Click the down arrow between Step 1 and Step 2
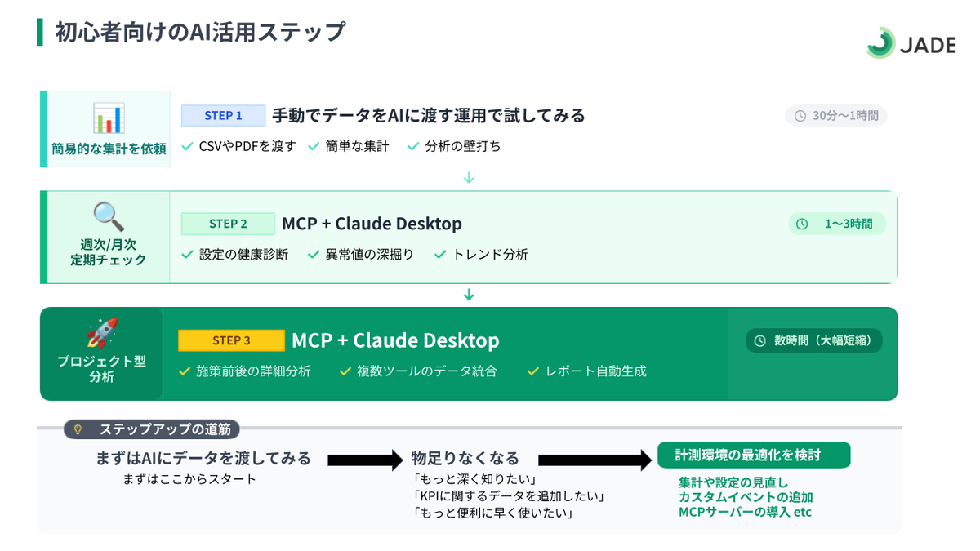Image resolution: width=980 pixels, height=551 pixels. [x=468, y=178]
